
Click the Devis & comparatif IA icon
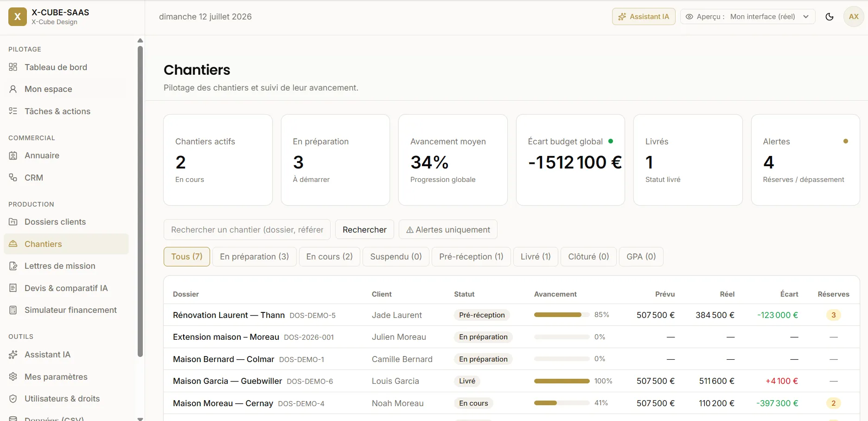[13, 288]
